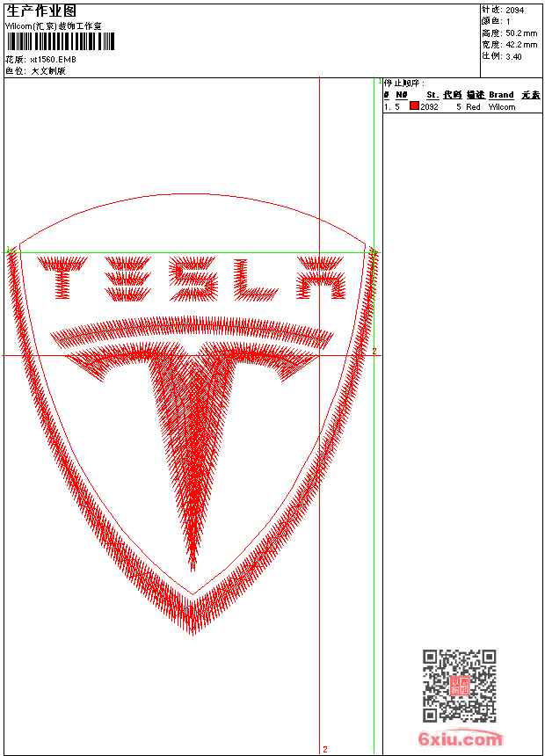Click the Wilcom brand cell in row 1
The height and width of the screenshot is (756, 545).
click(502, 106)
